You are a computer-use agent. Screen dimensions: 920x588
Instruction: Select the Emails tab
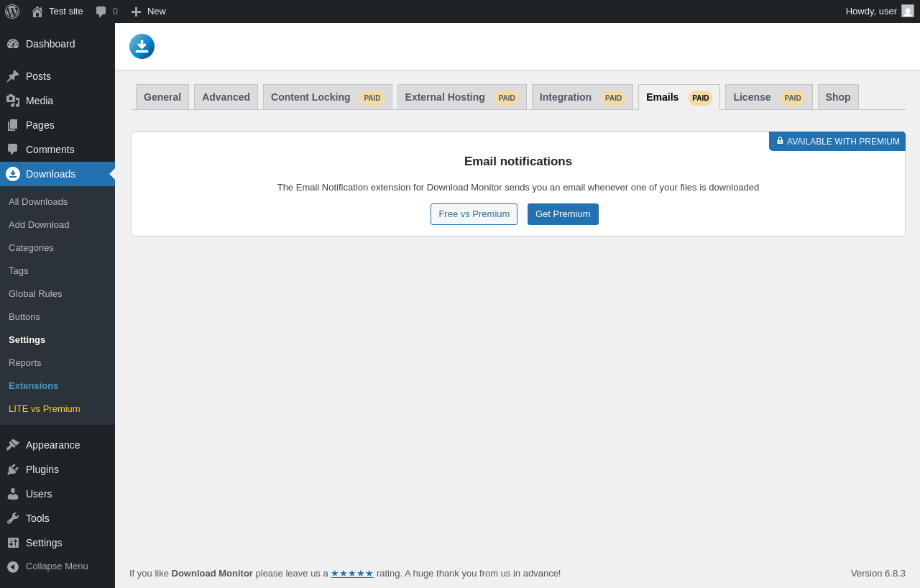679,97
